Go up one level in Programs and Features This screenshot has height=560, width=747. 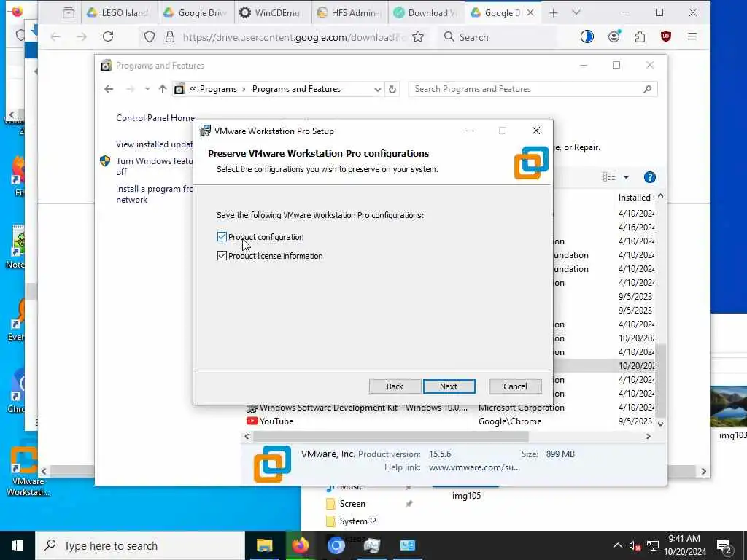[x=163, y=89]
